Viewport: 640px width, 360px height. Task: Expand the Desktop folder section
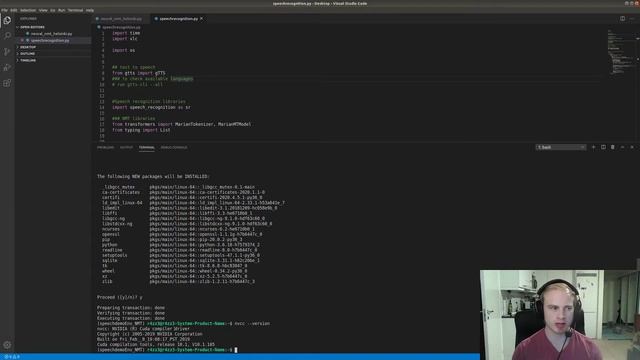coord(28,47)
